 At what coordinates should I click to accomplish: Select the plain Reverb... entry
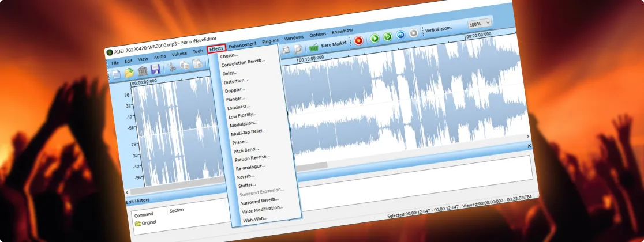pos(246,176)
